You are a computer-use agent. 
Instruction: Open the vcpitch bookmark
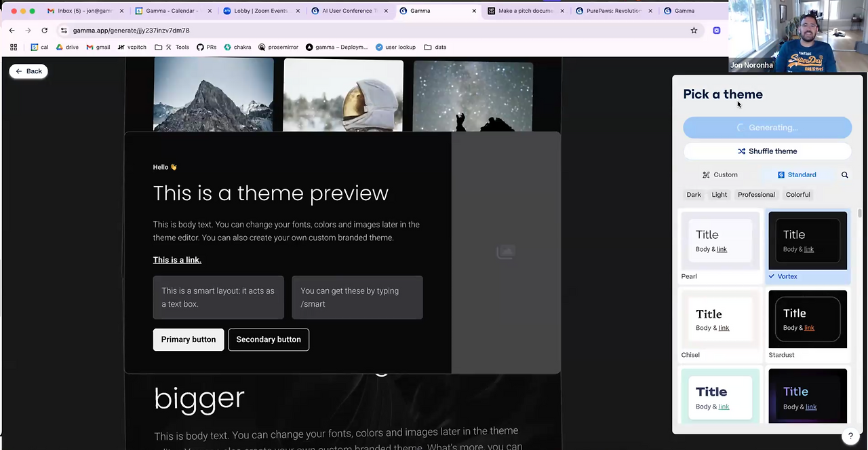click(x=132, y=48)
